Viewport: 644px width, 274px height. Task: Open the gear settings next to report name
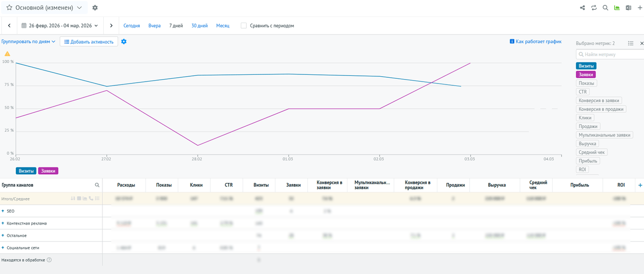click(95, 8)
